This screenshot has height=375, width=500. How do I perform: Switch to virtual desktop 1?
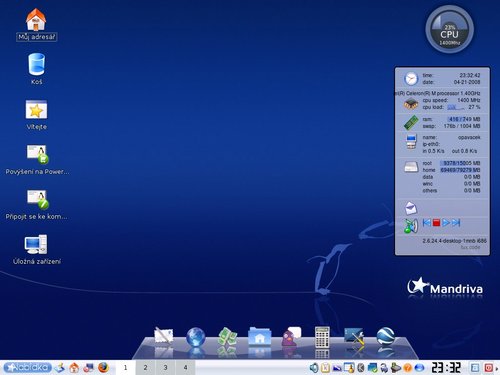pos(126,368)
